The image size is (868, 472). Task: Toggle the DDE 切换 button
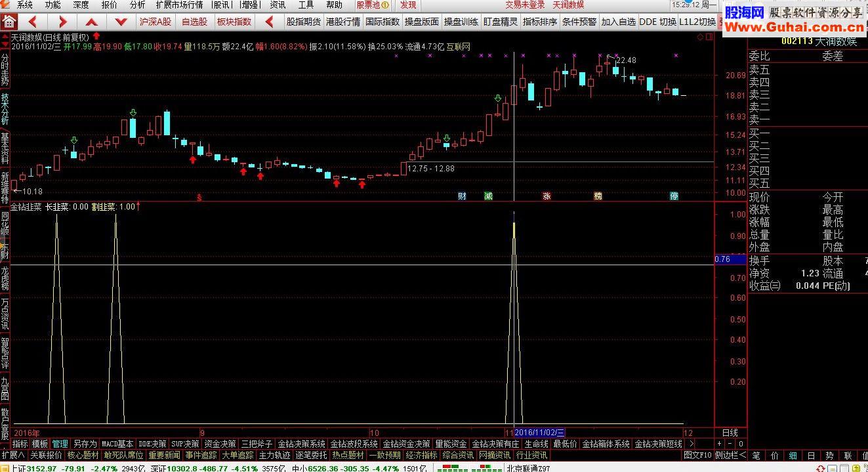pyautogui.click(x=658, y=22)
